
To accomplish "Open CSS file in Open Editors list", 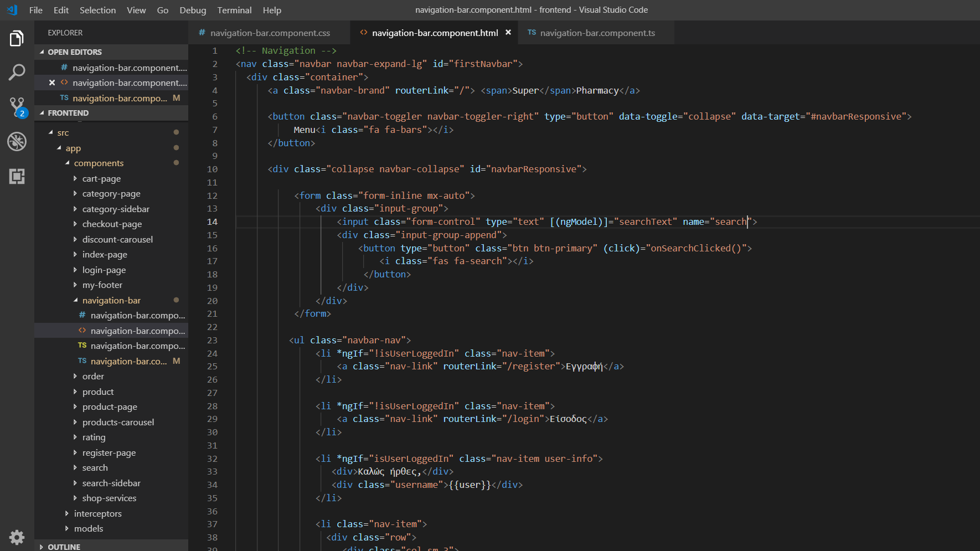I will 111,68.
